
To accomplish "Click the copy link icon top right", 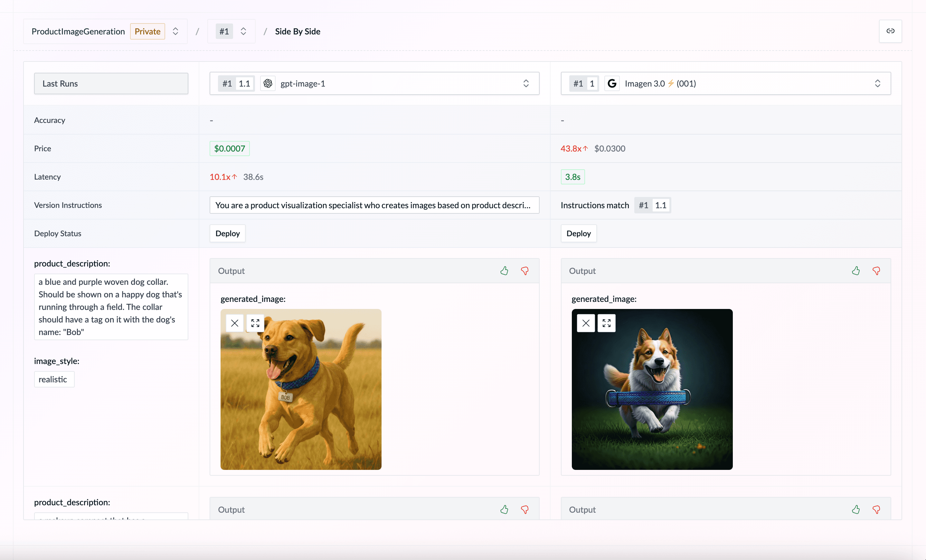I will point(890,31).
